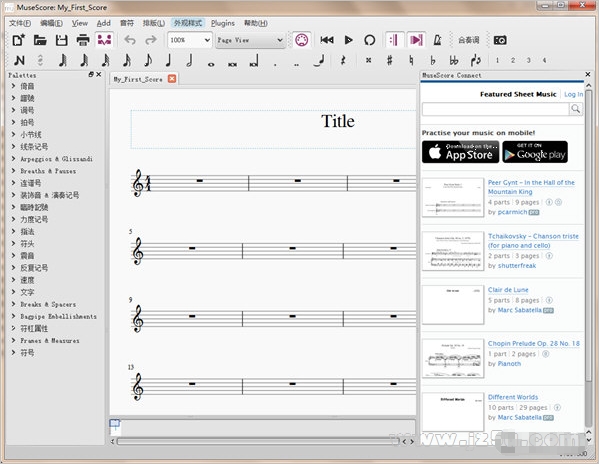Toggle MIDI input button
599x464 pixels.
[301, 40]
